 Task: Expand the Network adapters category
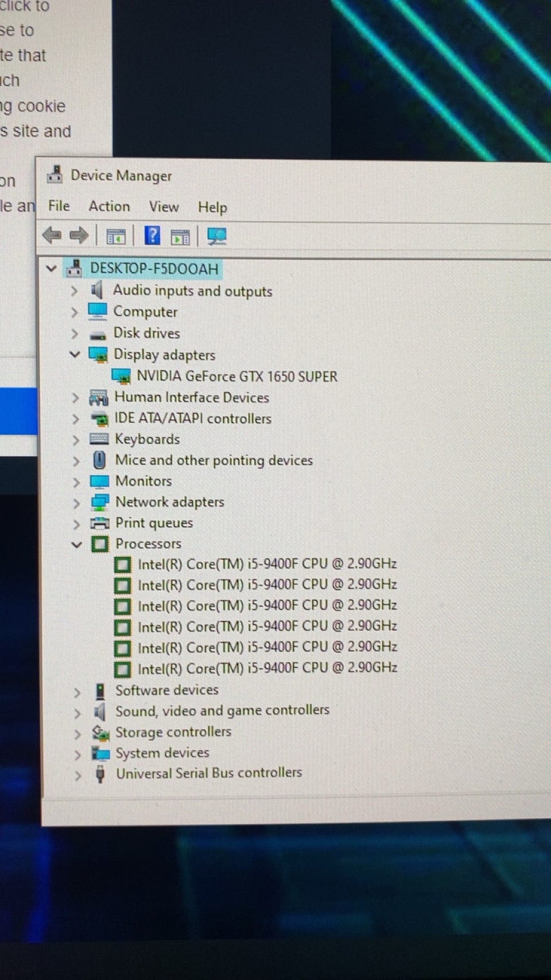click(x=76, y=503)
